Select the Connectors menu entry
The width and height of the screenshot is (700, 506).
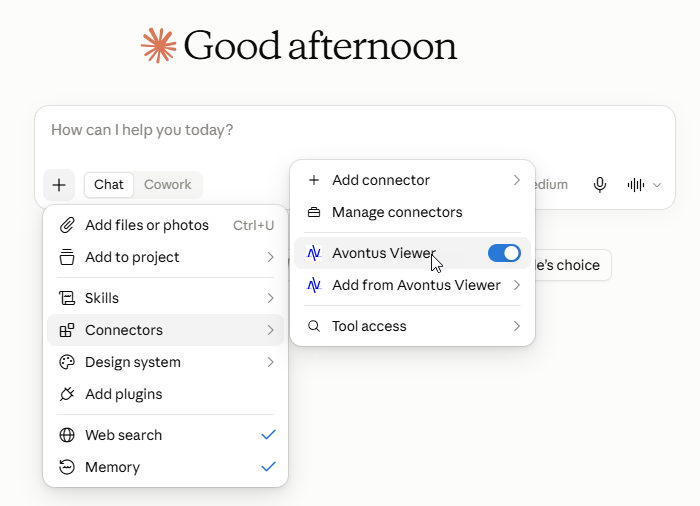165,330
